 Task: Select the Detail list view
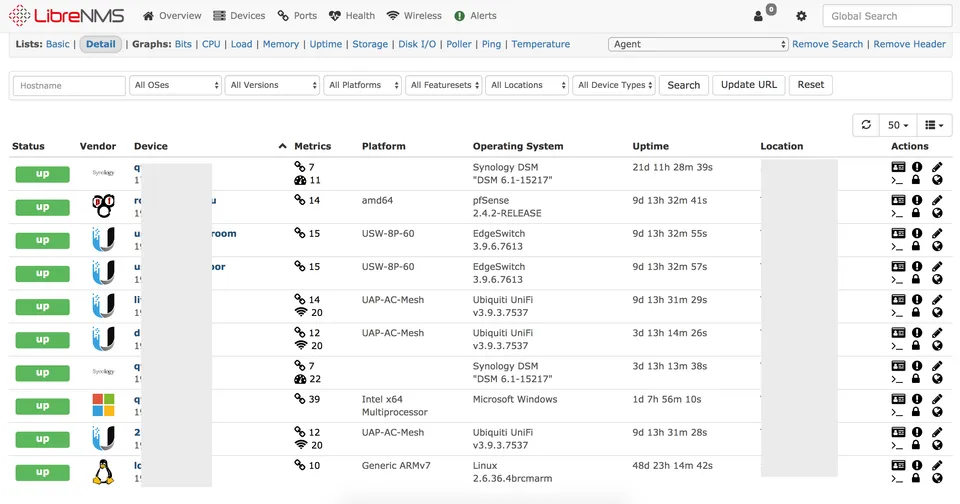100,44
